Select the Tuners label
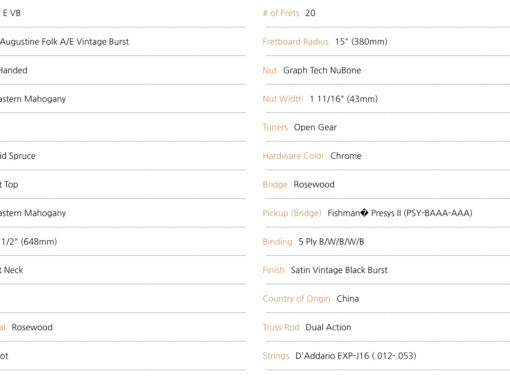 [x=275, y=127]
